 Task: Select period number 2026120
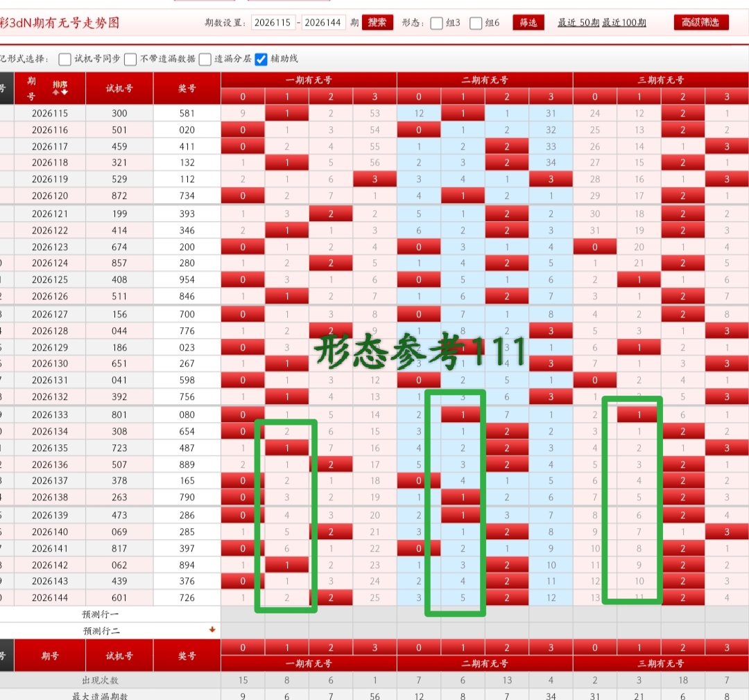point(50,195)
